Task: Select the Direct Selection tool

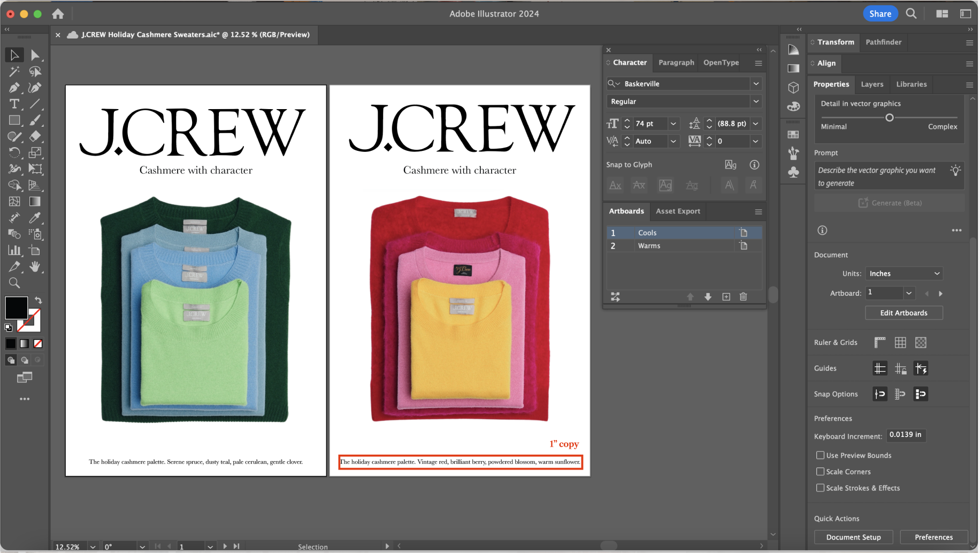Action: click(x=35, y=55)
